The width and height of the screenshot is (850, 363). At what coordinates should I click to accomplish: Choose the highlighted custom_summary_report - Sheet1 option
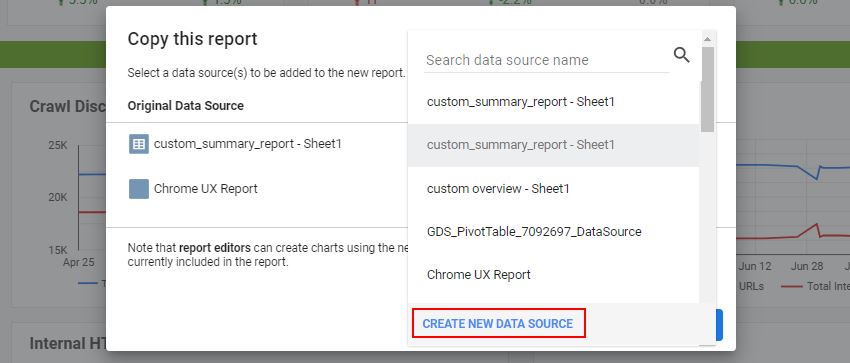pyautogui.click(x=553, y=145)
